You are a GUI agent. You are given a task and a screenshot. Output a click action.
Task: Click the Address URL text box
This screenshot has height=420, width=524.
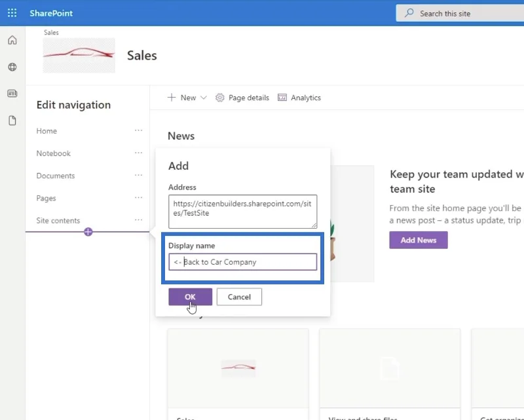point(242,212)
